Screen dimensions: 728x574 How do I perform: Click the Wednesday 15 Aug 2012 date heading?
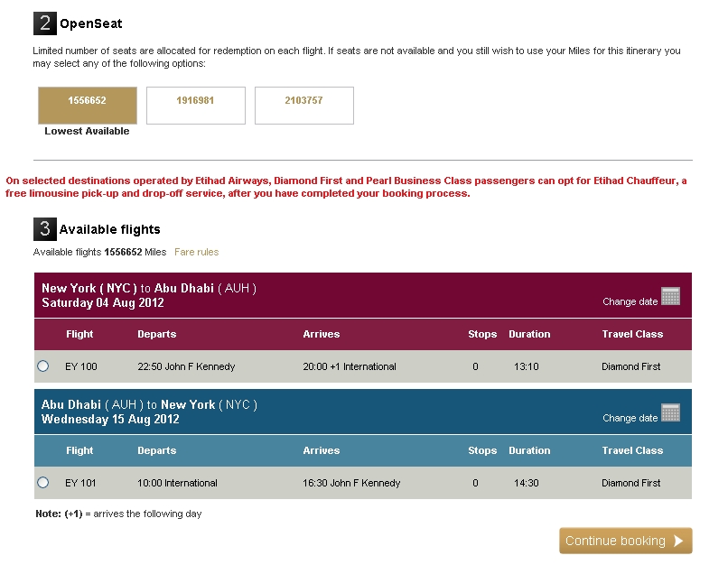tap(110, 420)
